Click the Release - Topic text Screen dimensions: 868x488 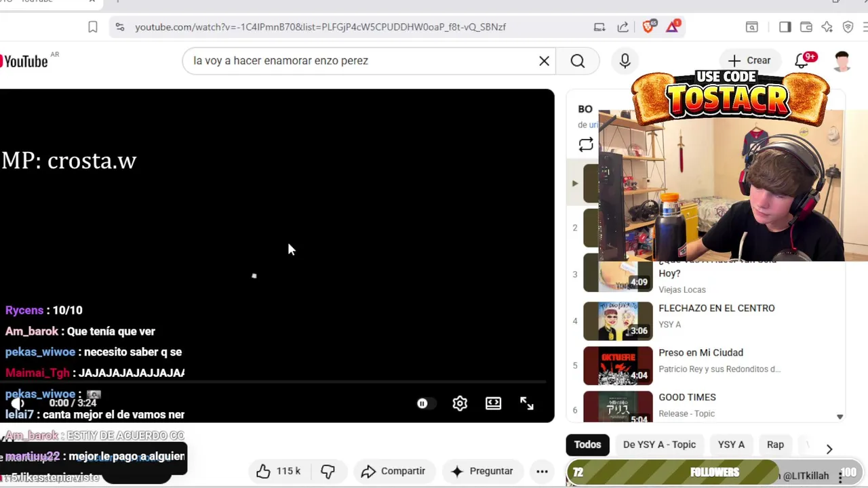click(x=686, y=414)
